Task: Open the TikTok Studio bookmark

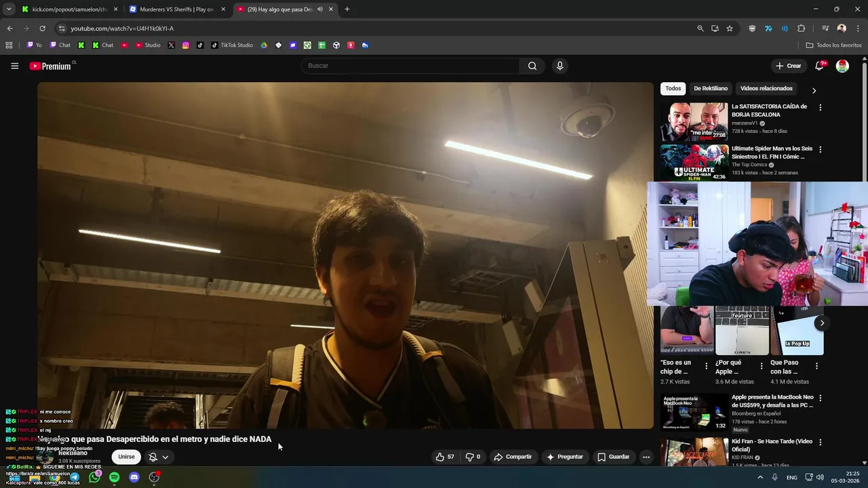Action: 232,45
